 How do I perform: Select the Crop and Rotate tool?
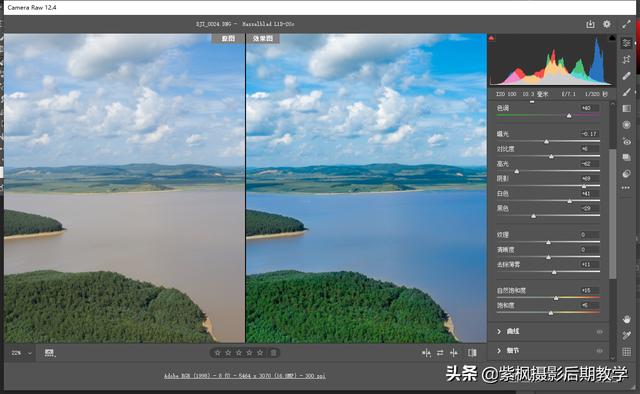pyautogui.click(x=627, y=60)
